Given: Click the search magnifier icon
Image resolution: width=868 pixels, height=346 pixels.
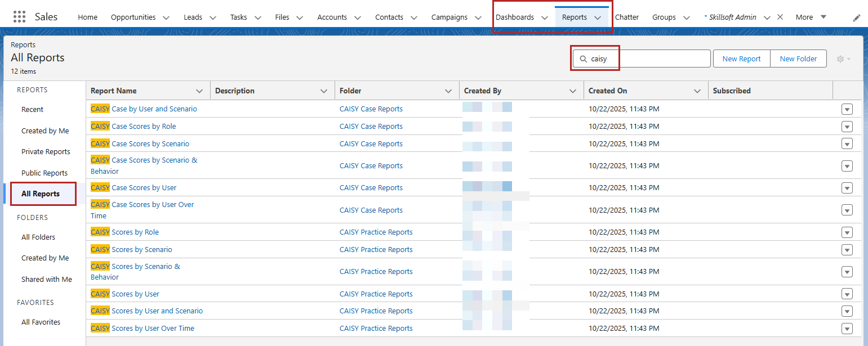Looking at the screenshot, I should point(583,59).
